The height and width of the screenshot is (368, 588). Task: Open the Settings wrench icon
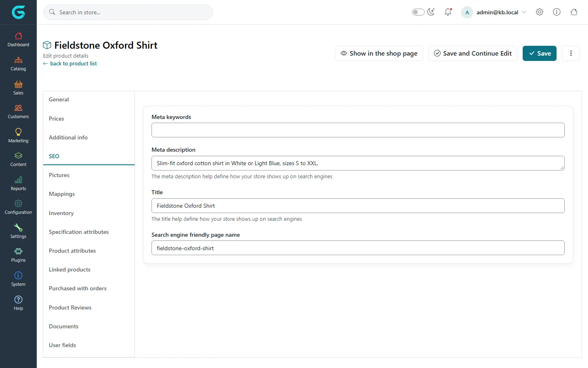click(x=18, y=227)
